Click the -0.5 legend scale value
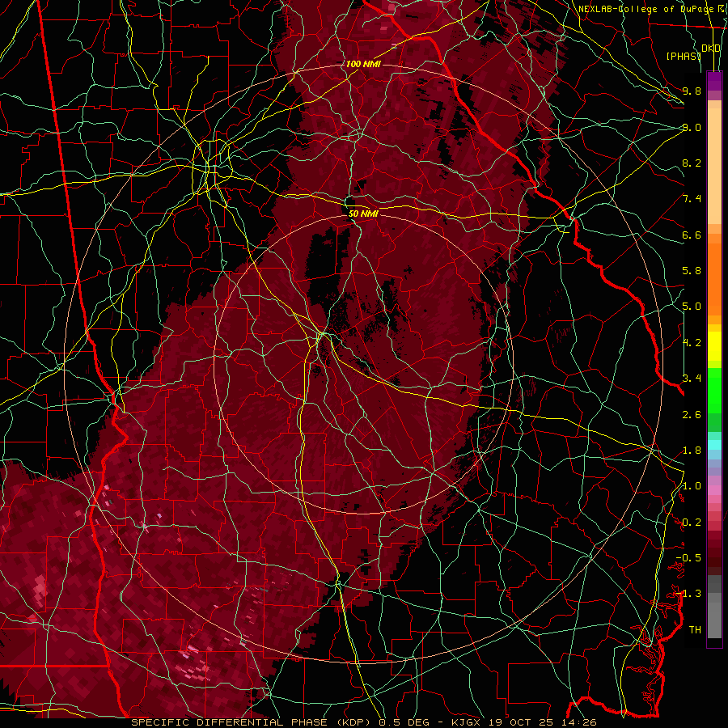The image size is (728, 728). pos(688,558)
